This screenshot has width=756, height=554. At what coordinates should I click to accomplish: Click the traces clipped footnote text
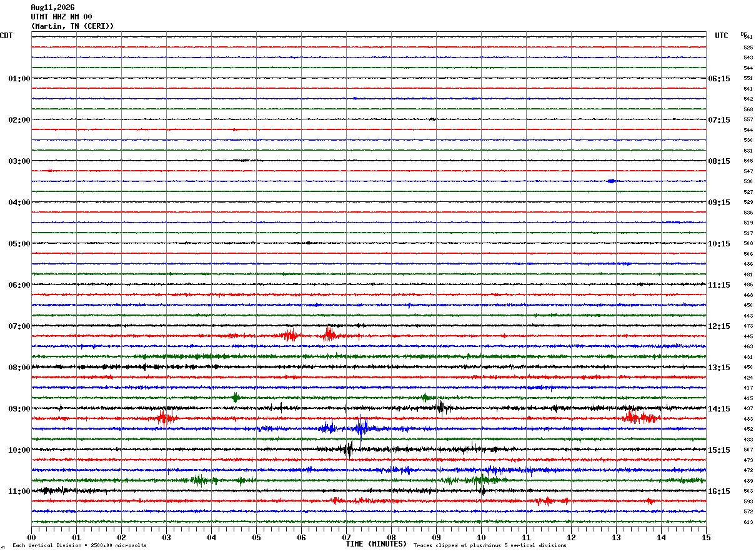[490, 546]
